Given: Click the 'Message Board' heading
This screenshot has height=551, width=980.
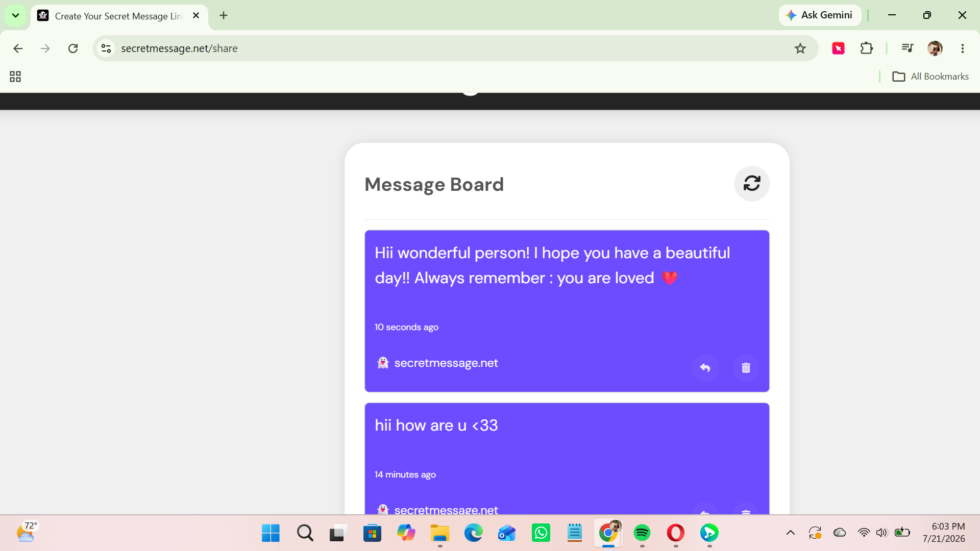Looking at the screenshot, I should 434,184.
